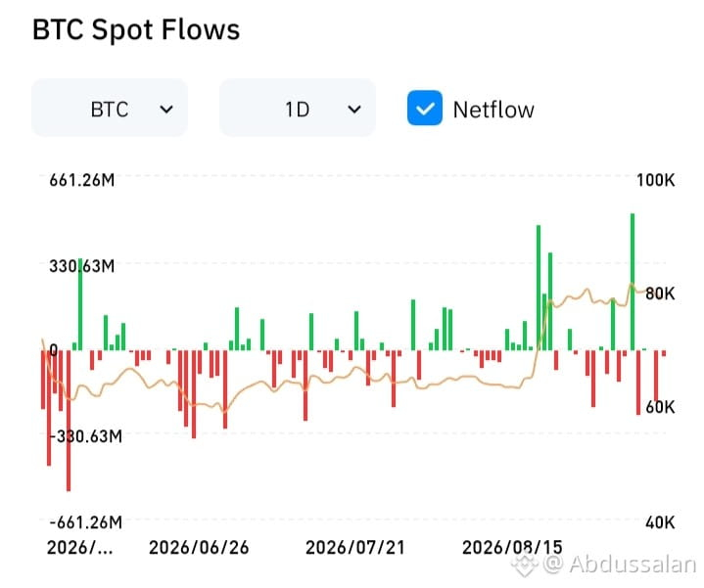Click the chevron arrow beside 1D
704x588 pixels.
pyautogui.click(x=354, y=110)
